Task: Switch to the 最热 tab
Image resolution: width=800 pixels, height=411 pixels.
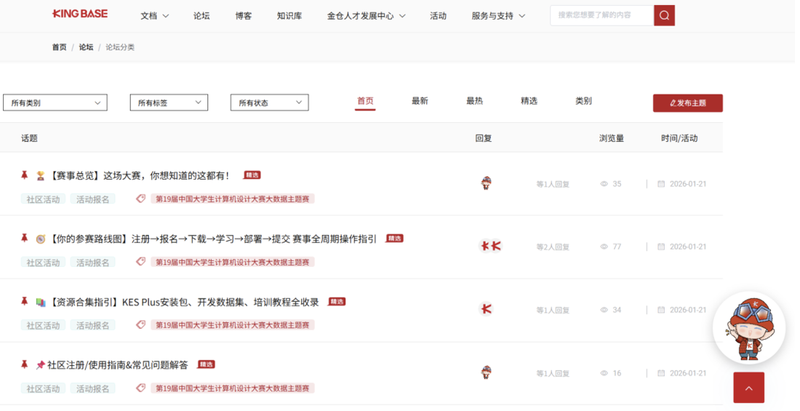Action: click(x=474, y=101)
